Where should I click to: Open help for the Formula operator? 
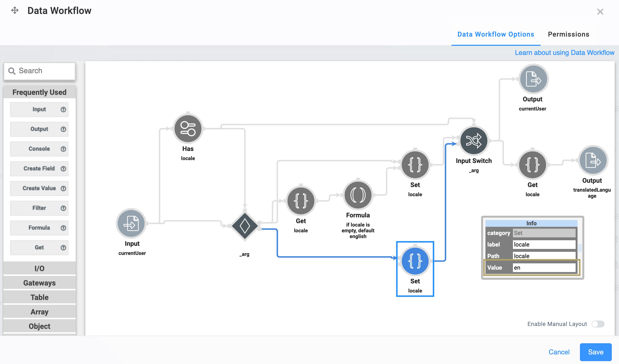tap(63, 228)
